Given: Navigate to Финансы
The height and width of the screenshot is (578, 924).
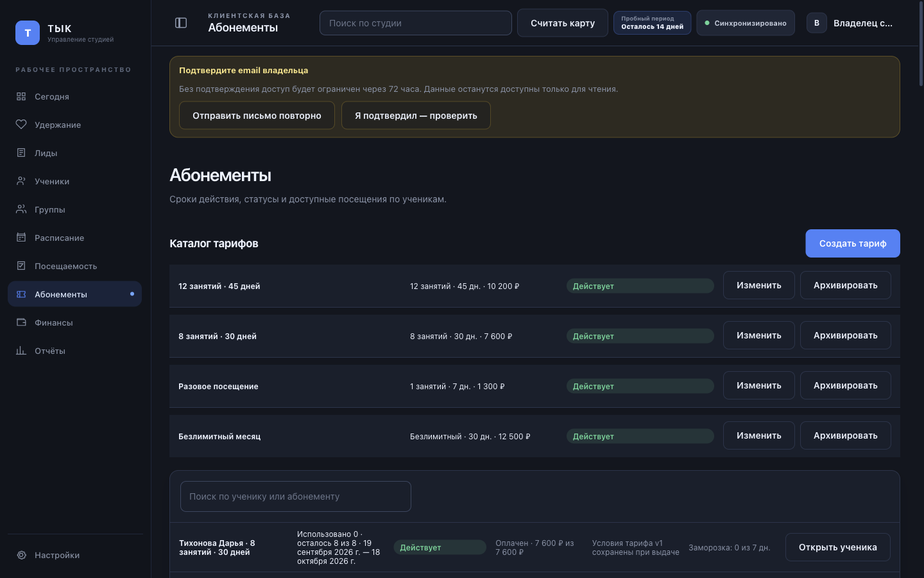Looking at the screenshot, I should pyautogui.click(x=74, y=322).
